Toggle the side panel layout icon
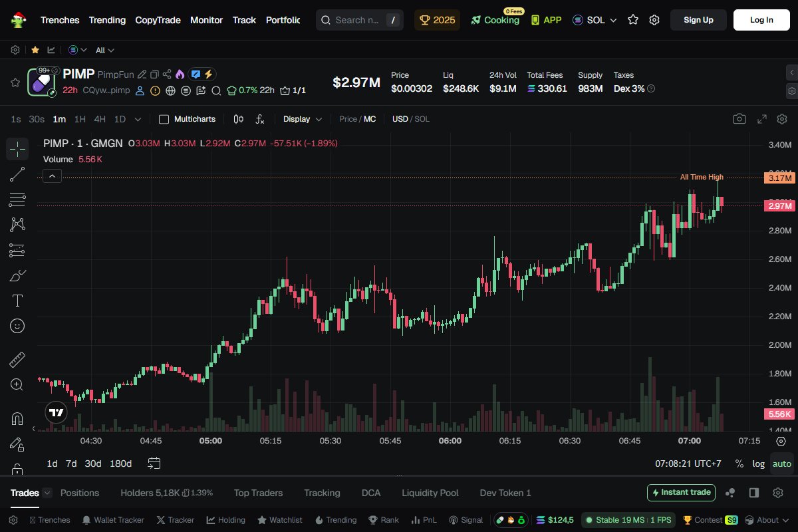 [x=754, y=493]
